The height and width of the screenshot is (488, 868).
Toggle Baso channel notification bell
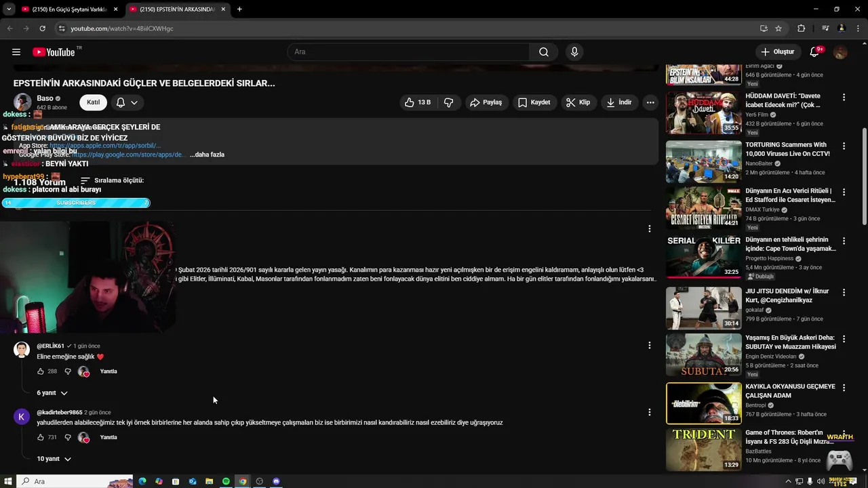[x=127, y=102]
